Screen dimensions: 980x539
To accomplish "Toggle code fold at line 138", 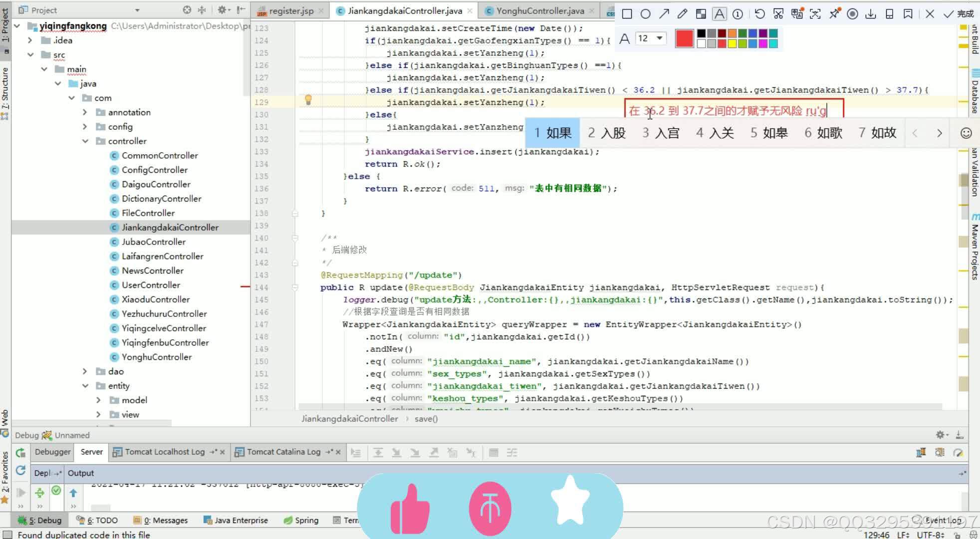I will pos(295,214).
